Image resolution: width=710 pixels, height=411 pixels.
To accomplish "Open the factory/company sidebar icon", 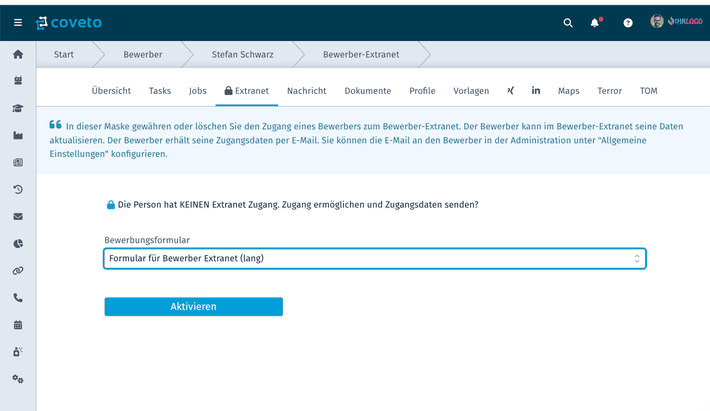I will tap(18, 135).
